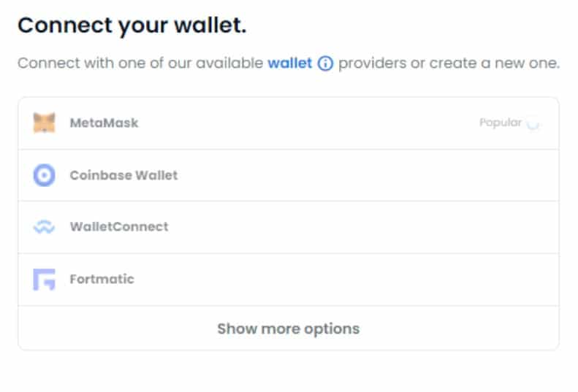Pick the WalletConnect text label
The width and height of the screenshot is (578, 392).
[119, 226]
